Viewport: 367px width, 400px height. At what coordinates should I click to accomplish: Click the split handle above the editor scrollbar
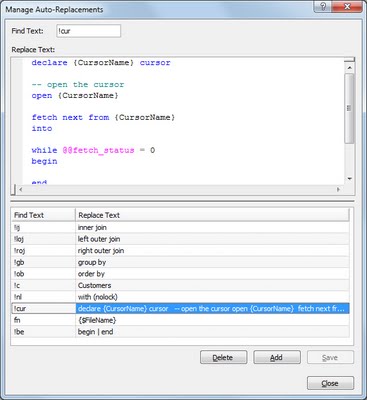(x=349, y=60)
